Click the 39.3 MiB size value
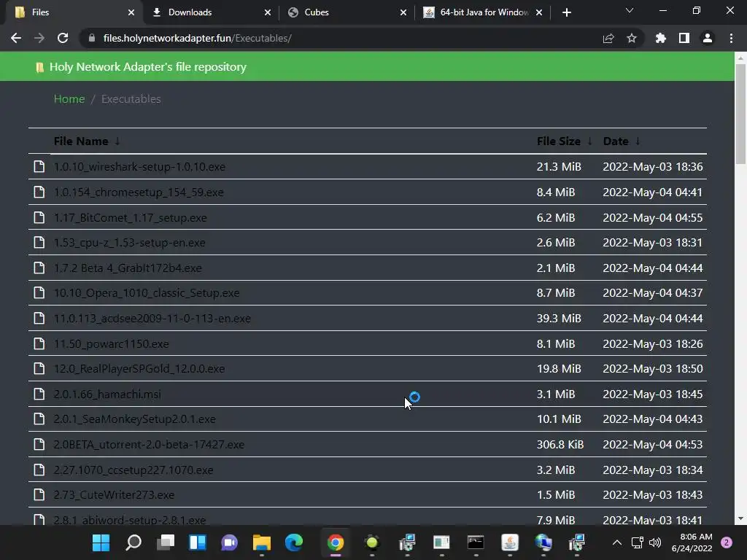Screen dimensions: 747x560 (x=559, y=318)
